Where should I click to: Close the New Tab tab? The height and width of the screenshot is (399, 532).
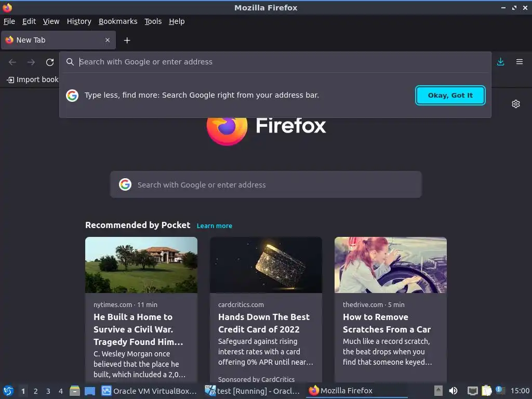click(108, 40)
